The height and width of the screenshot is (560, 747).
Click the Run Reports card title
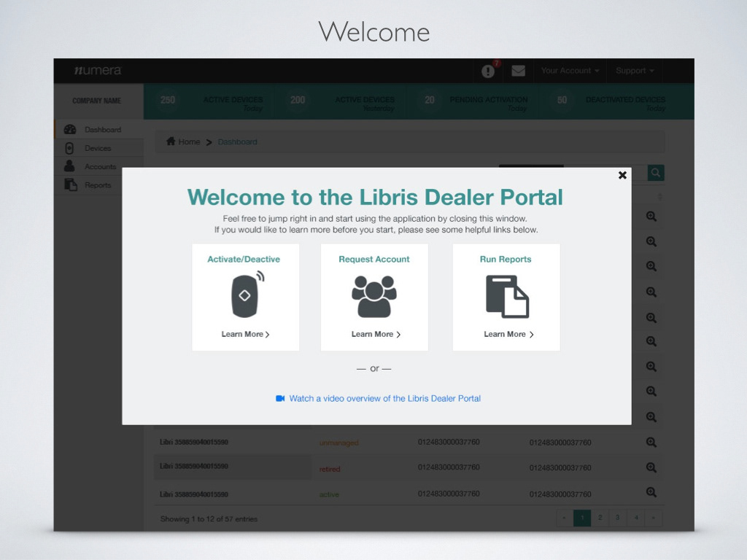(506, 259)
